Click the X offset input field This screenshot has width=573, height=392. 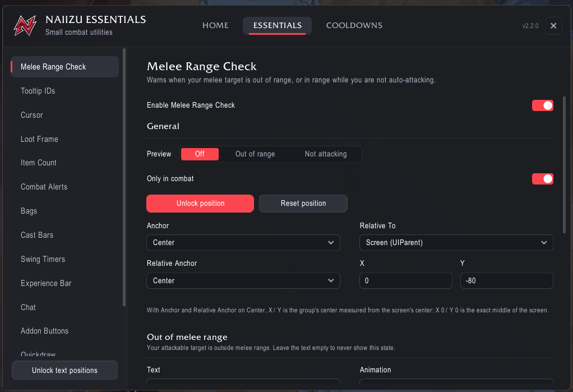(x=405, y=280)
